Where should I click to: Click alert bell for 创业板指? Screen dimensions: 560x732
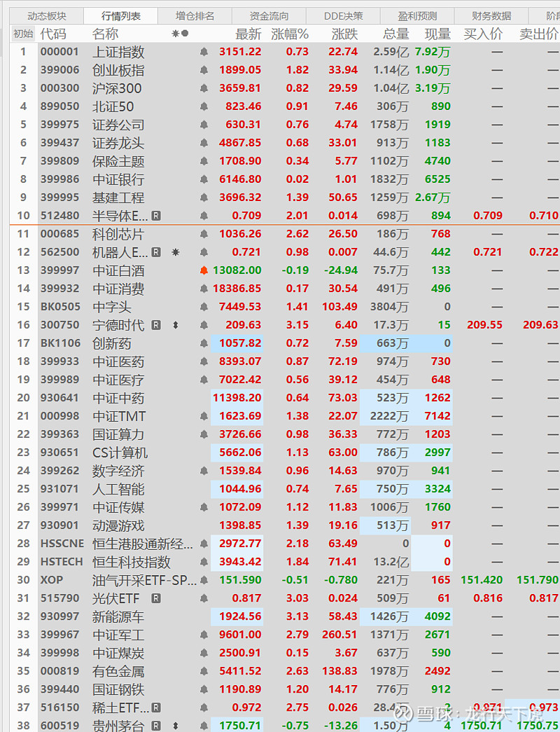click(x=204, y=70)
